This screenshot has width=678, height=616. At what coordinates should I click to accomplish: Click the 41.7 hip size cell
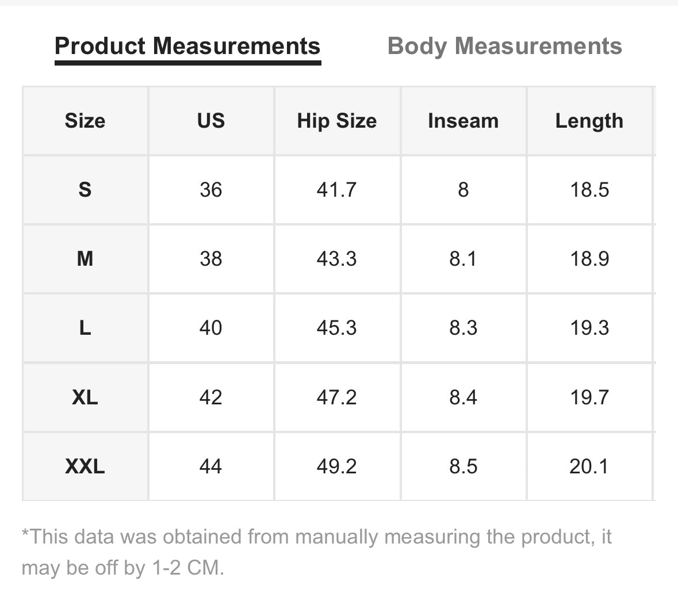coord(337,189)
